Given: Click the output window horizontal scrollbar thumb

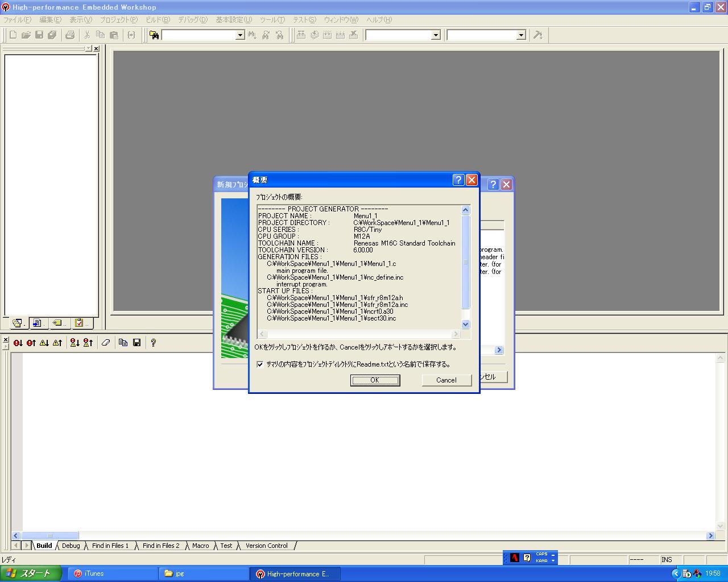Looking at the screenshot, I should [x=50, y=535].
